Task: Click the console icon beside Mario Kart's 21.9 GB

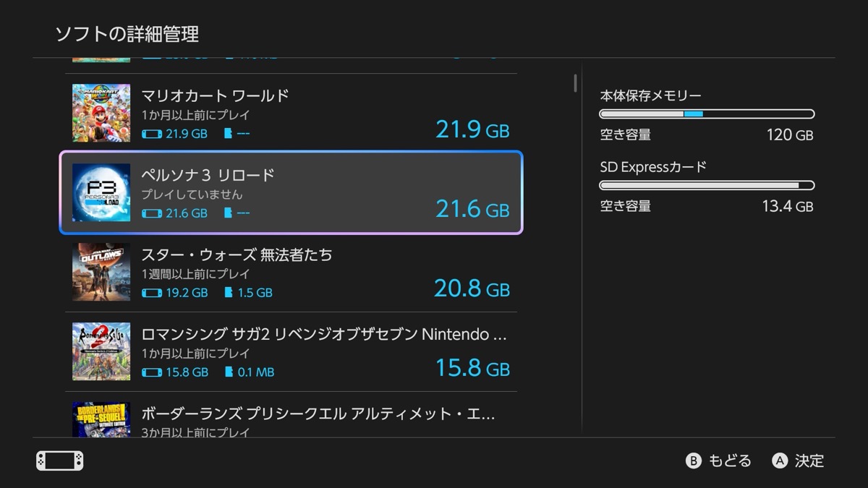Action: (152, 134)
